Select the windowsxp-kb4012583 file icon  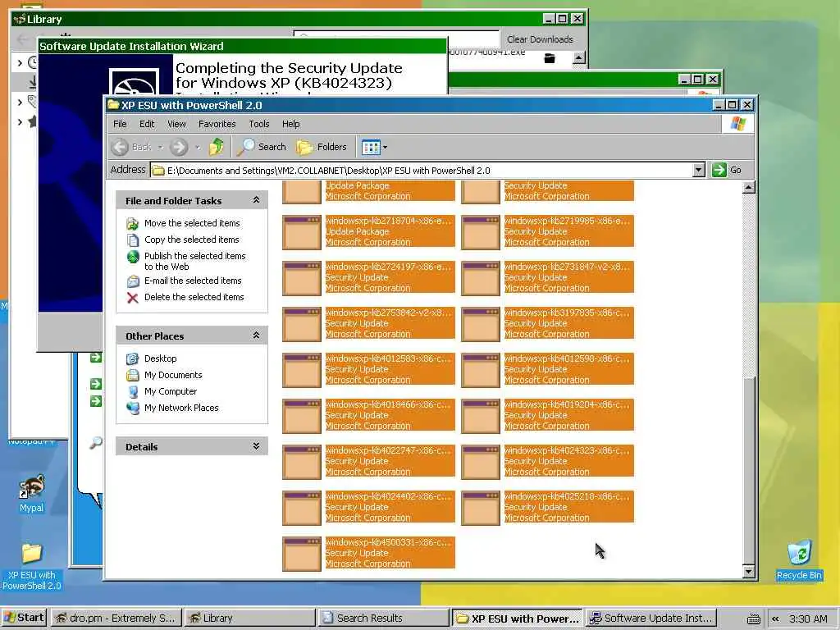coord(302,370)
